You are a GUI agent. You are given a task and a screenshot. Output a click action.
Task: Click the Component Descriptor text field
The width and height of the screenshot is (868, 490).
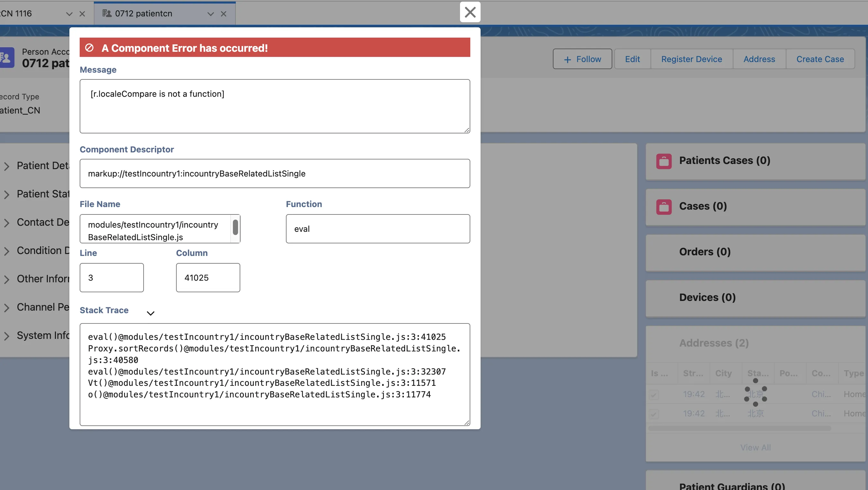click(274, 173)
